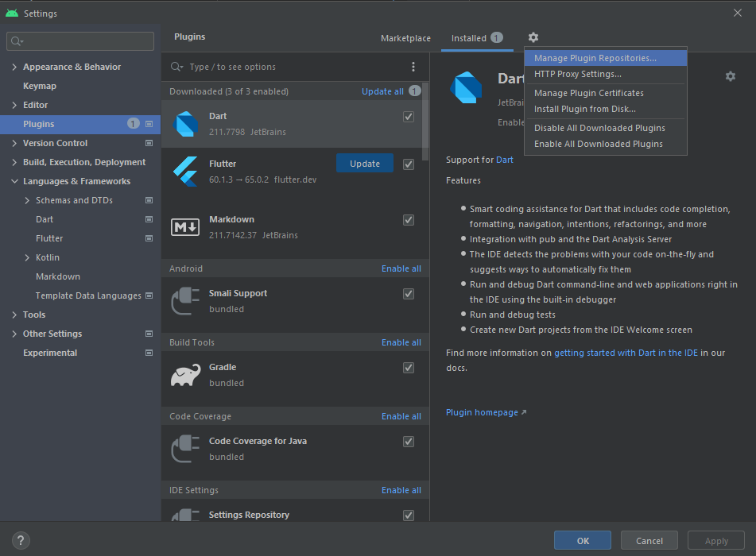The image size is (756, 556).
Task: Expand the Kotlin tree item
Action: (x=26, y=257)
